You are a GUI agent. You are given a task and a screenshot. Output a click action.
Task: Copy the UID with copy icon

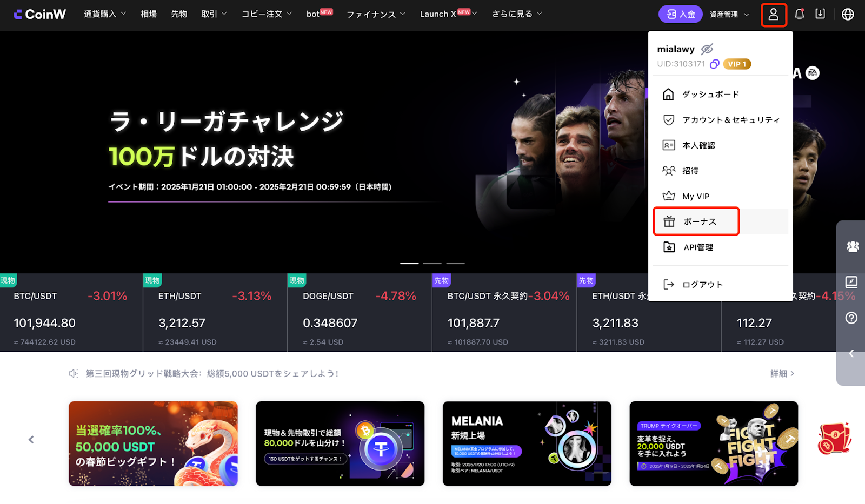tap(714, 64)
